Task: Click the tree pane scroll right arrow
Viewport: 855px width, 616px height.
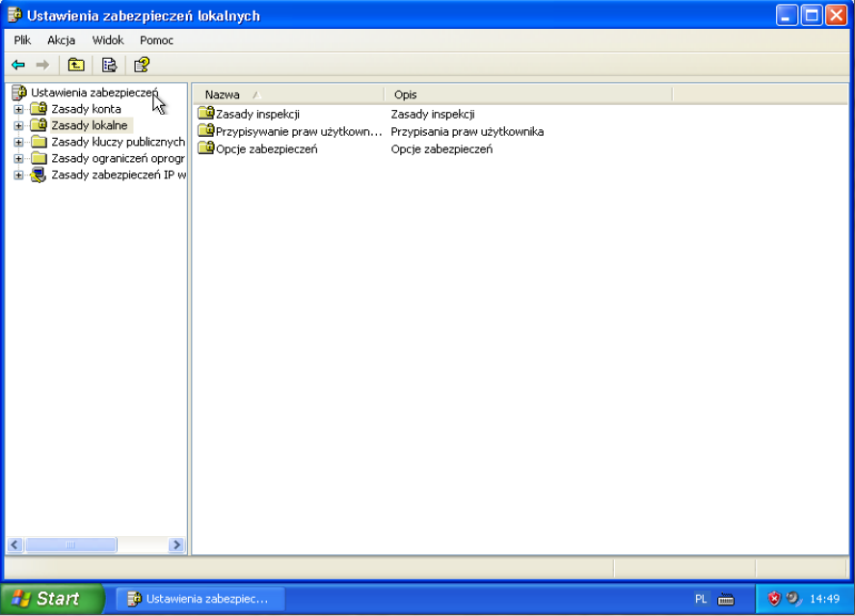Action: tap(176, 545)
